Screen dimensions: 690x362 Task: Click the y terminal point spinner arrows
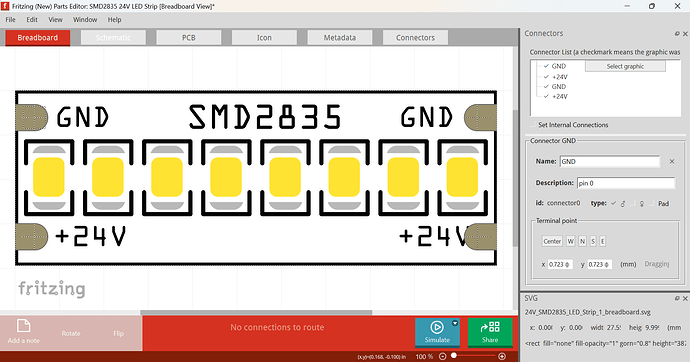pos(606,264)
